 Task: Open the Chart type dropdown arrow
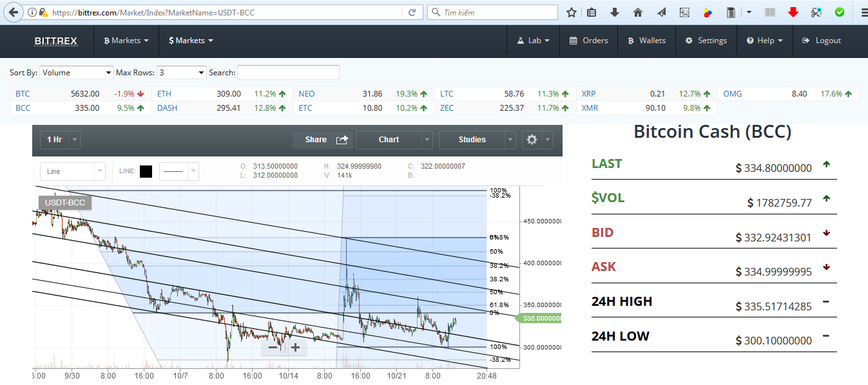pyautogui.click(x=427, y=140)
